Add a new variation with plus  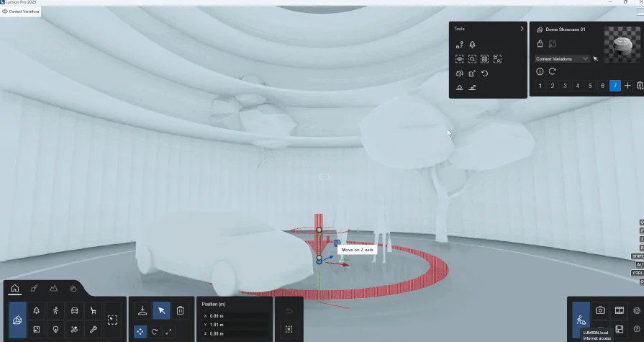click(x=627, y=86)
